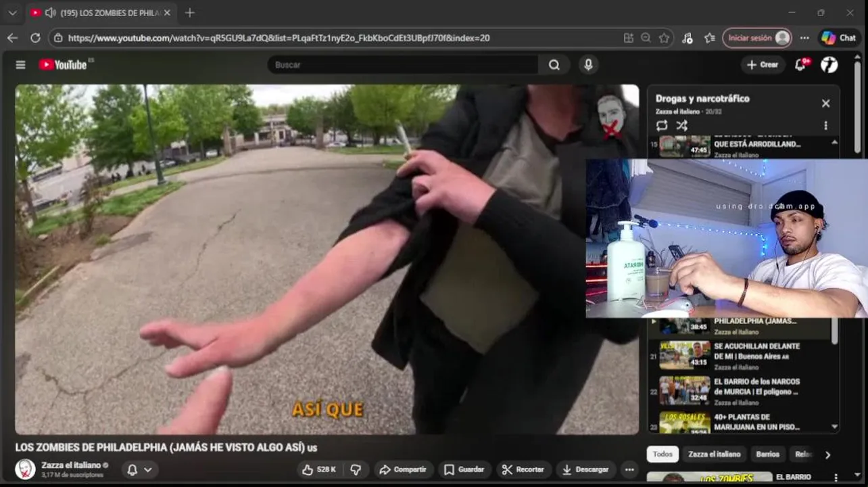Select the Barrios filter chip

coord(767,454)
